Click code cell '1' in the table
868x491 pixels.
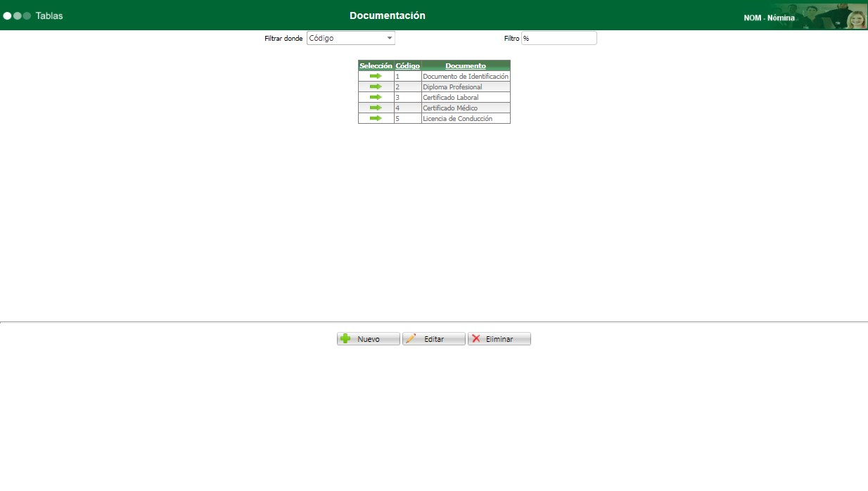408,76
